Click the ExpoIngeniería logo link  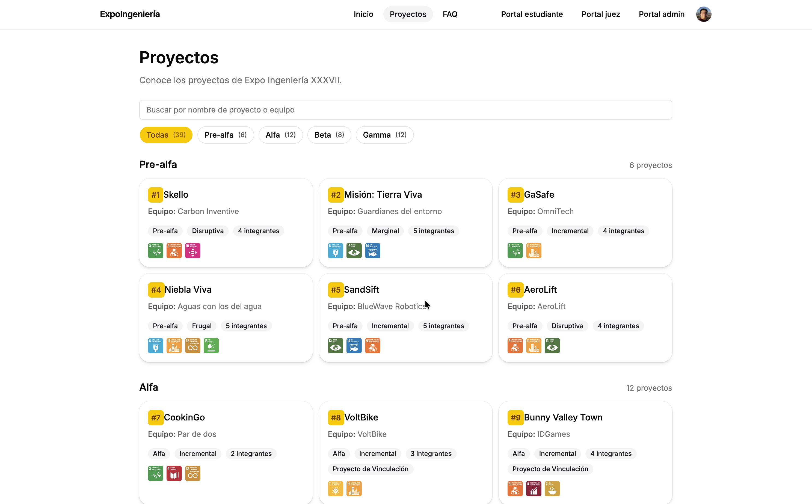pos(130,14)
